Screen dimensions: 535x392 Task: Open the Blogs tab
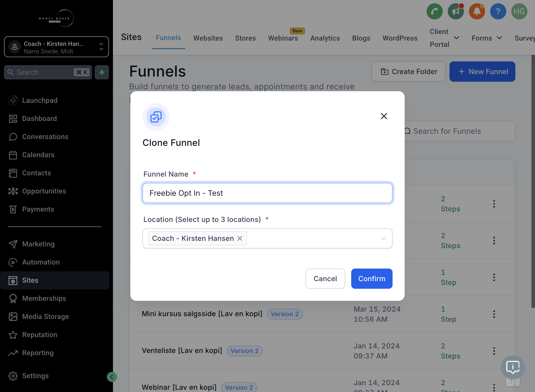(x=361, y=38)
